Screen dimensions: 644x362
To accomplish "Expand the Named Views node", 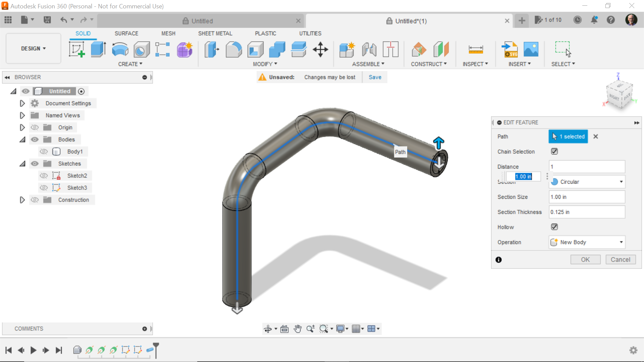I will [x=22, y=115].
